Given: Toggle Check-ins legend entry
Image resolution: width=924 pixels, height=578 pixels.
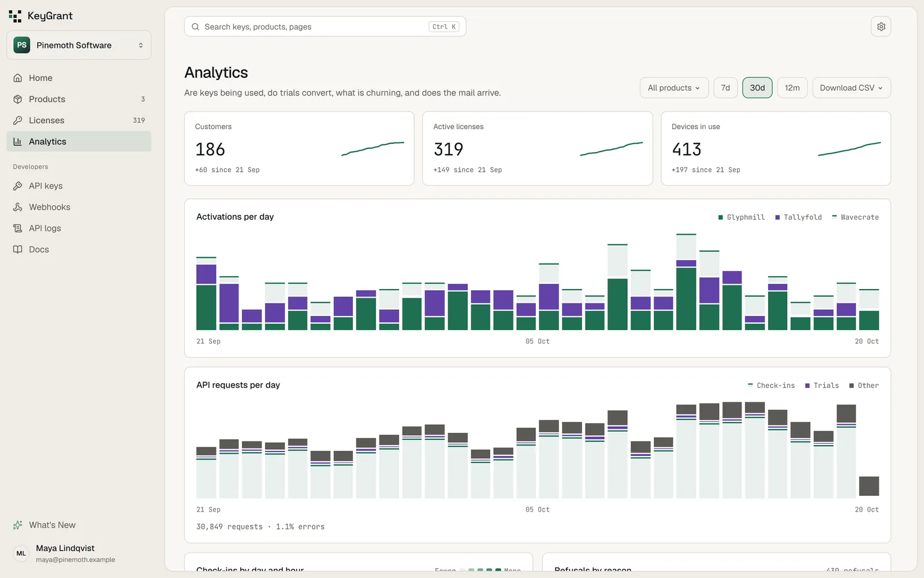Looking at the screenshot, I should [x=771, y=386].
